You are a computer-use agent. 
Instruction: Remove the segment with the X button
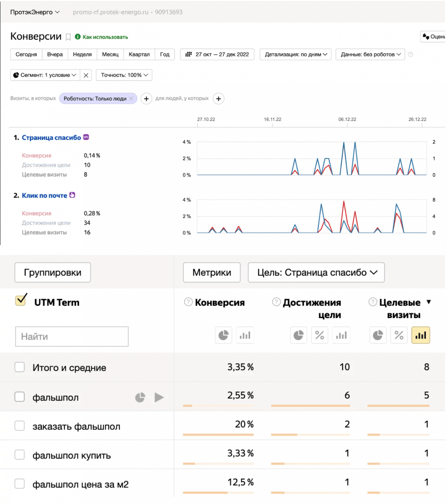(x=86, y=75)
